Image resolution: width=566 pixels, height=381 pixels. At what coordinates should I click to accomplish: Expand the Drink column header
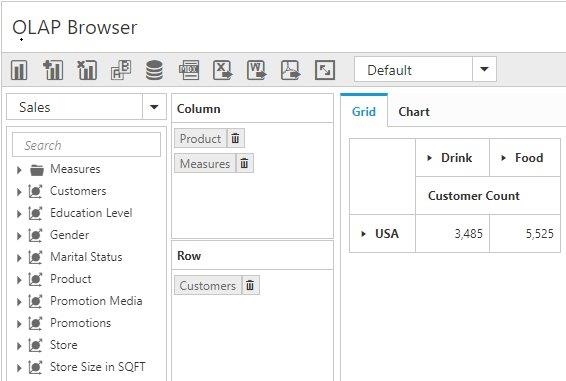(x=429, y=158)
